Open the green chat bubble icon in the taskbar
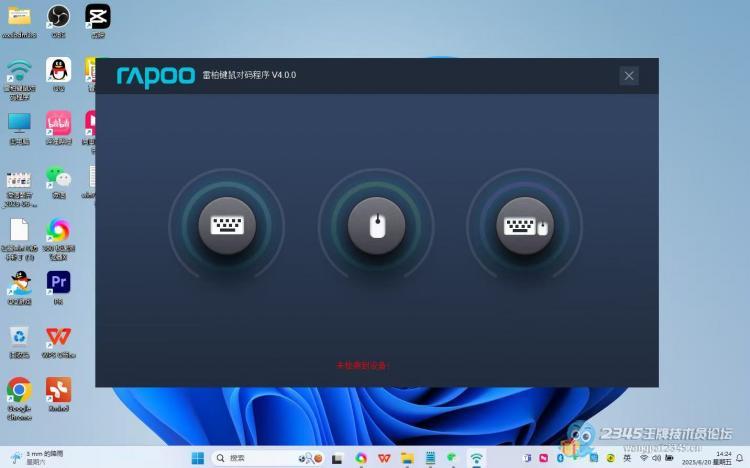This screenshot has height=468, width=750. [452, 458]
